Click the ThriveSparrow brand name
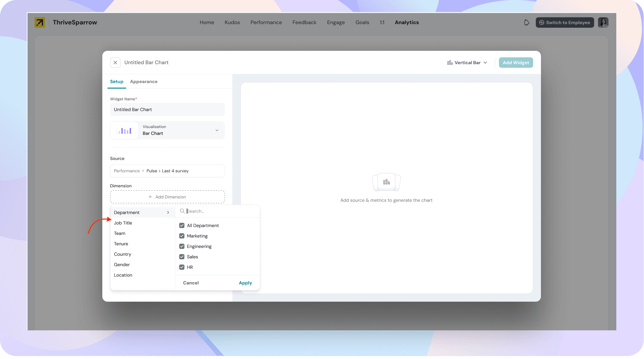 tap(75, 22)
